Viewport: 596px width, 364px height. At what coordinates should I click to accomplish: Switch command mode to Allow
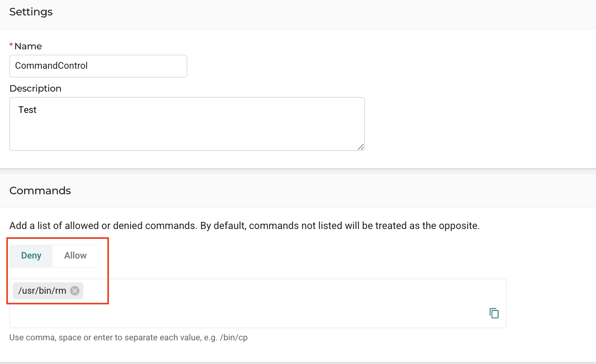[75, 256]
